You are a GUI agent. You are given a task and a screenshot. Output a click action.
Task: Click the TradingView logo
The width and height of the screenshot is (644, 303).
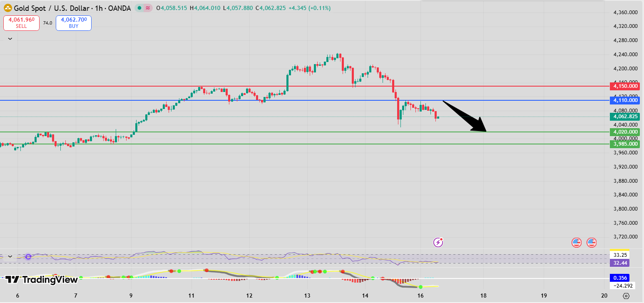42,280
